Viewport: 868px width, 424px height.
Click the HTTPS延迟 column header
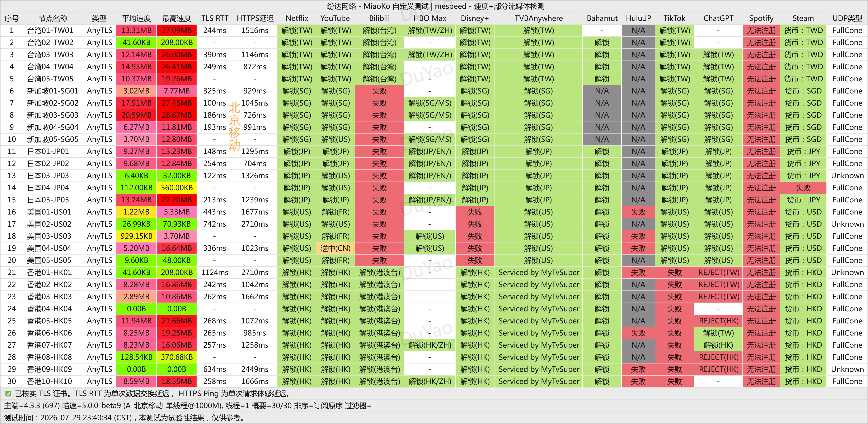pyautogui.click(x=255, y=18)
